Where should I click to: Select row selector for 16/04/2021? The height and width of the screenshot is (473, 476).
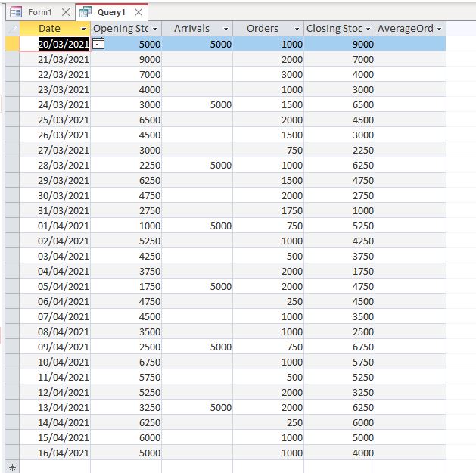coord(12,453)
